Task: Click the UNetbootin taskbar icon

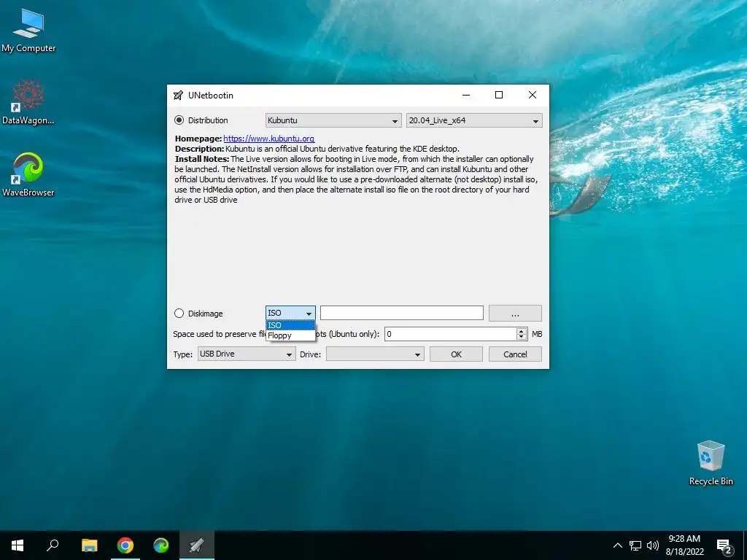Action: [x=197, y=545]
